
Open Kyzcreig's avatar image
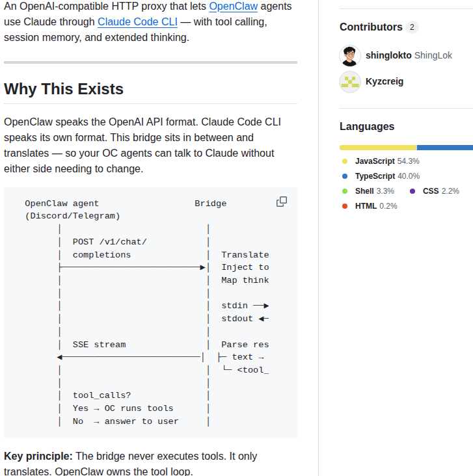(350, 82)
